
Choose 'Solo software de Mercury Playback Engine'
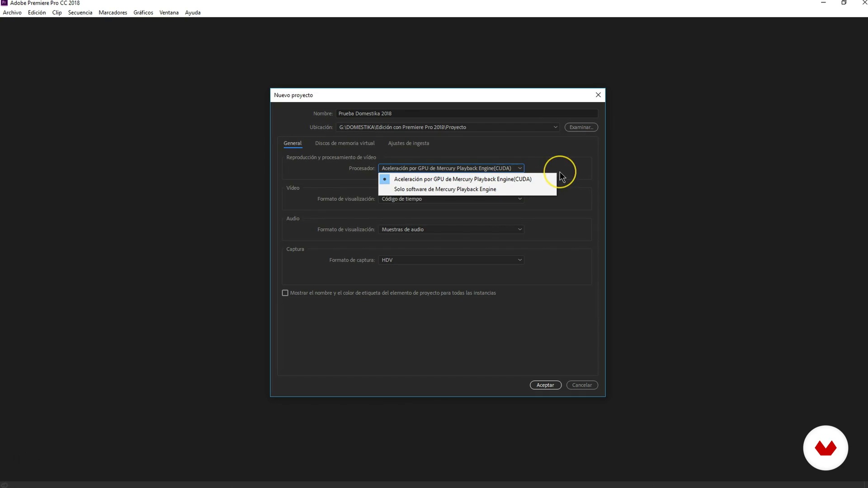(x=445, y=189)
